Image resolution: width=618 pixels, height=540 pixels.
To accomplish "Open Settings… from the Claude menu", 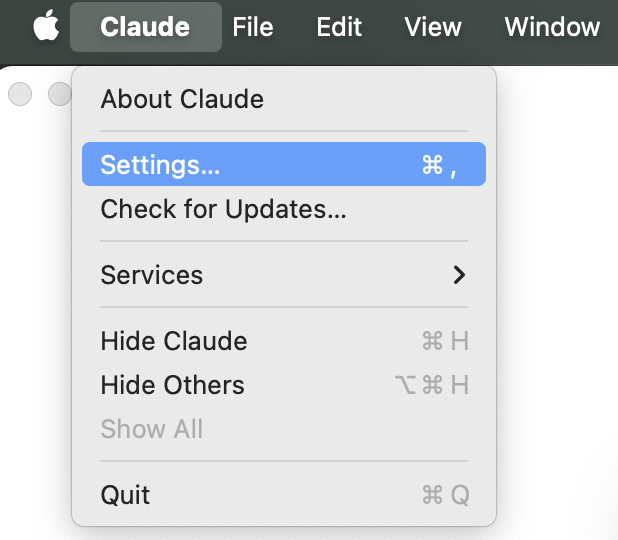I will [160, 165].
